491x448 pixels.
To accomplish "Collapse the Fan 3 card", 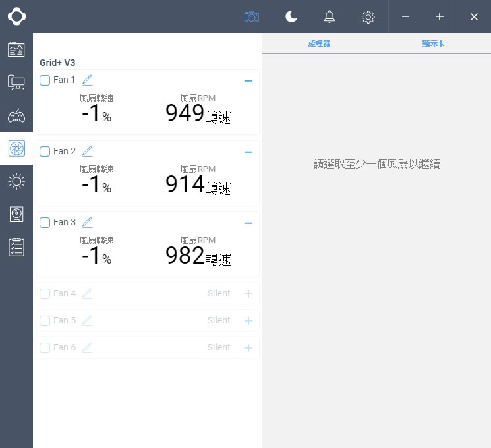I will [248, 223].
